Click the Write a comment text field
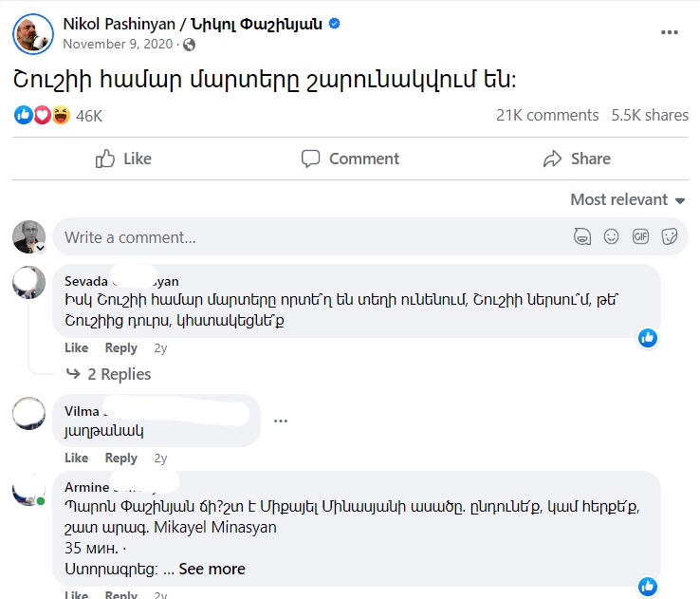700x599 pixels. (x=304, y=236)
